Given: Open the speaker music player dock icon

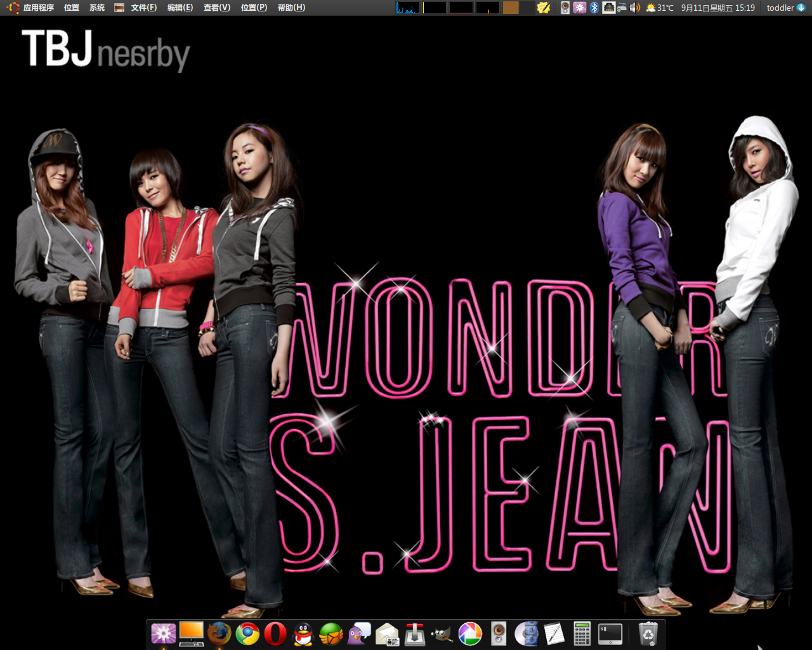Looking at the screenshot, I should 499,633.
